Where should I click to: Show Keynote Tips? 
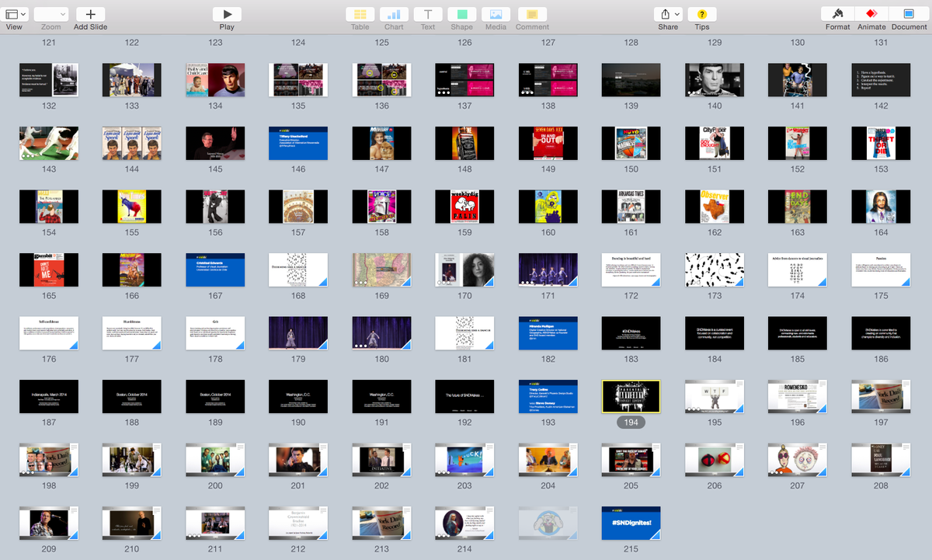pos(702,14)
